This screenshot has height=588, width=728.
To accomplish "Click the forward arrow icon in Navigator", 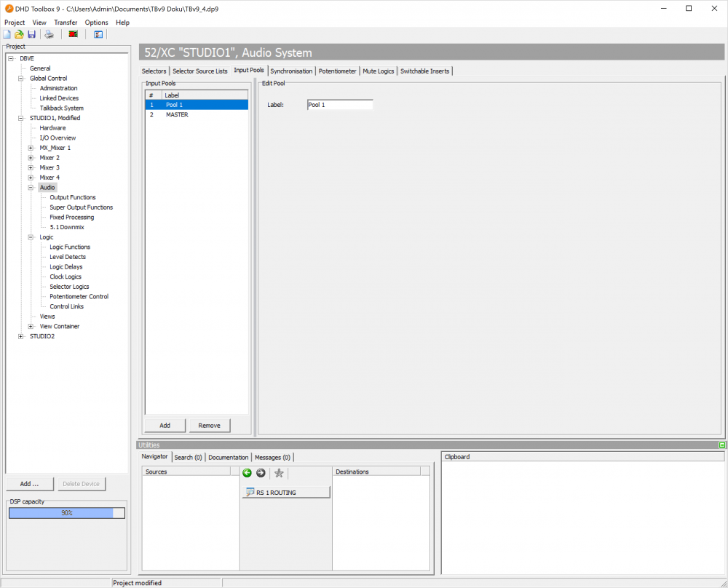I will (x=261, y=473).
